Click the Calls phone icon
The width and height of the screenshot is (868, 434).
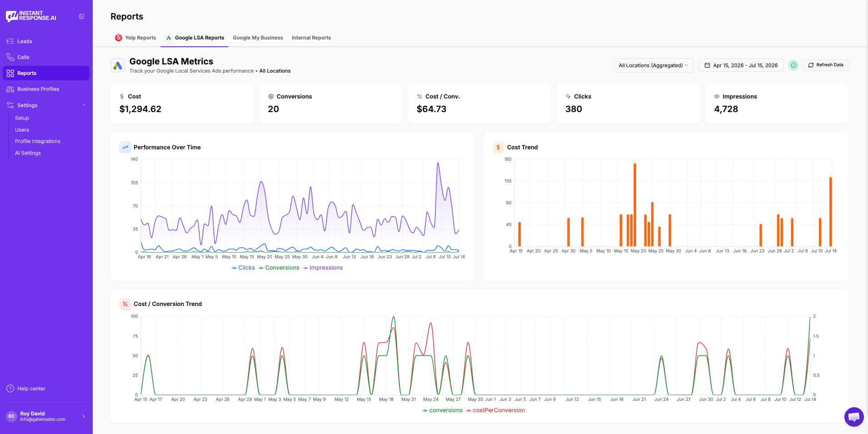(x=10, y=57)
